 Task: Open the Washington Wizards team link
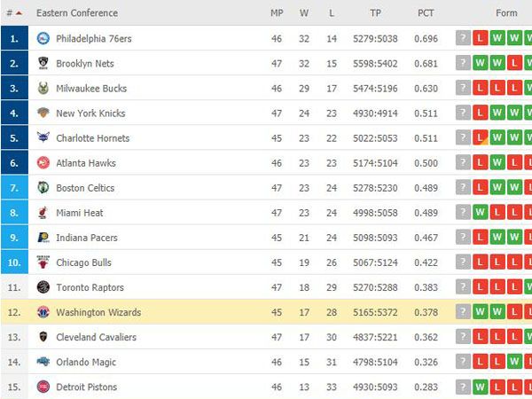98,312
